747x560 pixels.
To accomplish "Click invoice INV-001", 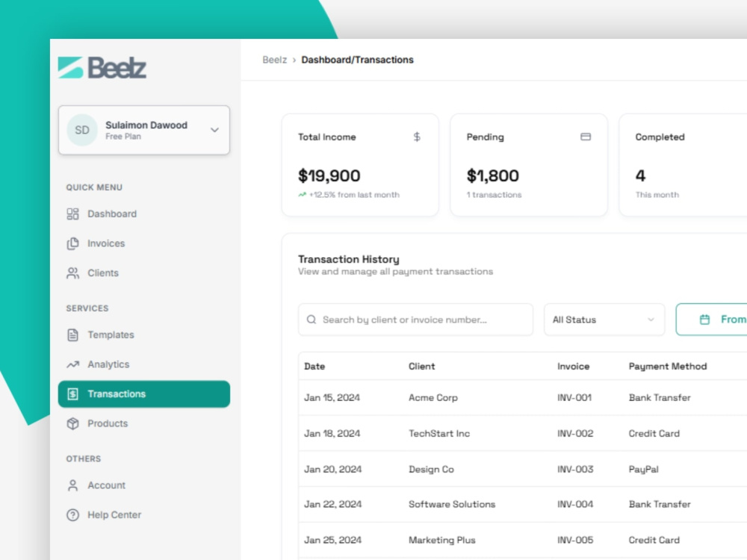I will coord(574,398).
